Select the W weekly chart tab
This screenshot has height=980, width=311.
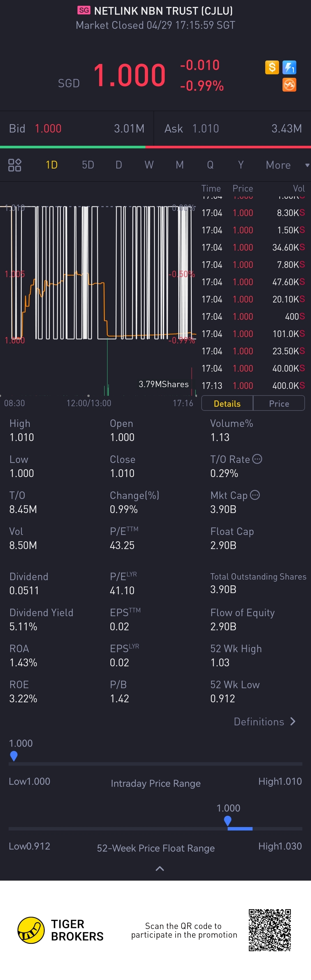point(149,165)
